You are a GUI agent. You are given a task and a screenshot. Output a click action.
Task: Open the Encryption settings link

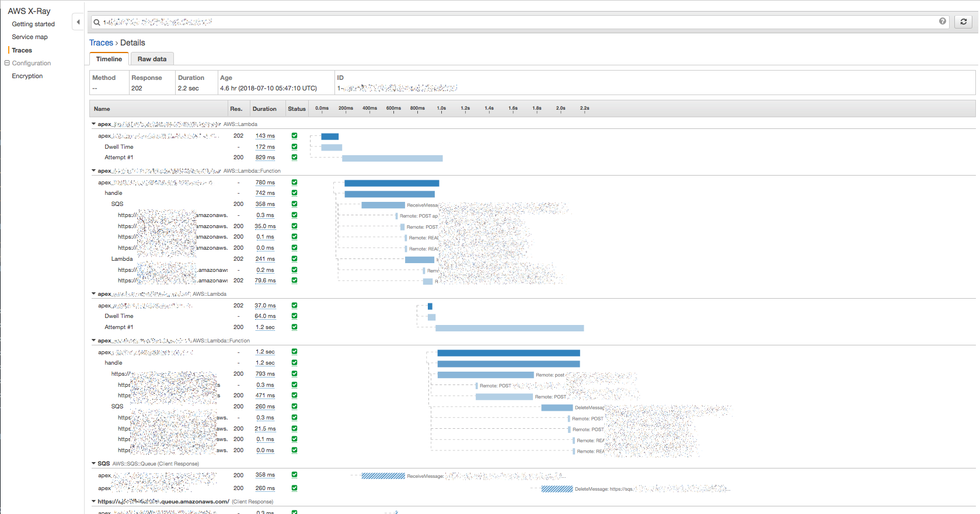pyautogui.click(x=27, y=76)
